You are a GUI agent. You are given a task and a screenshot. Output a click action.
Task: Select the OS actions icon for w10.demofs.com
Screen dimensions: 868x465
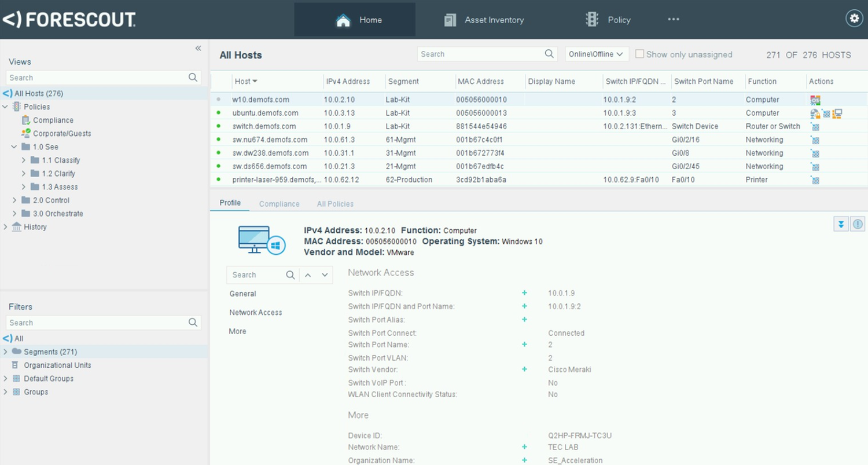click(x=815, y=100)
